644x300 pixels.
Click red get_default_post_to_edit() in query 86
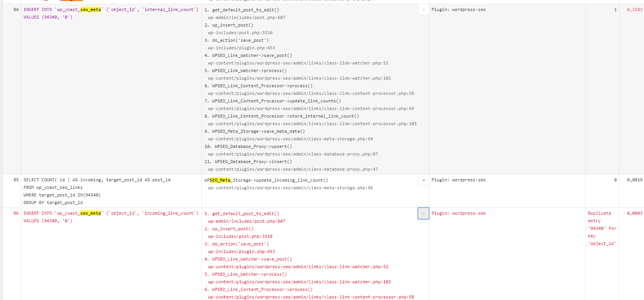coord(245,214)
